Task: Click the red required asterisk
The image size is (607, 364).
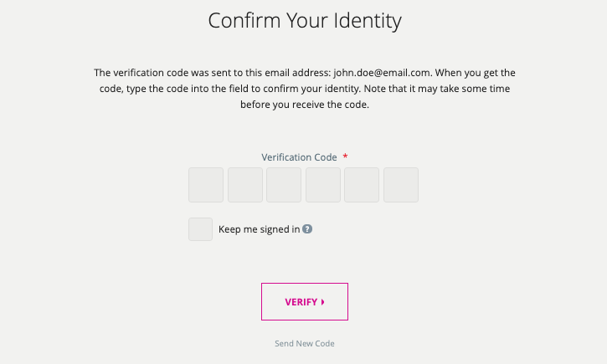Action: pos(346,156)
